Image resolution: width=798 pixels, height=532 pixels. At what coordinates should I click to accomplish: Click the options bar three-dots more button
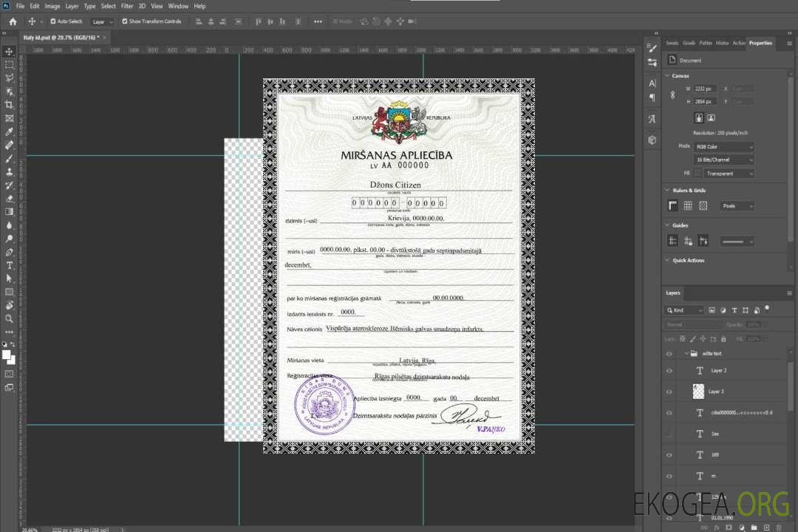(x=318, y=21)
